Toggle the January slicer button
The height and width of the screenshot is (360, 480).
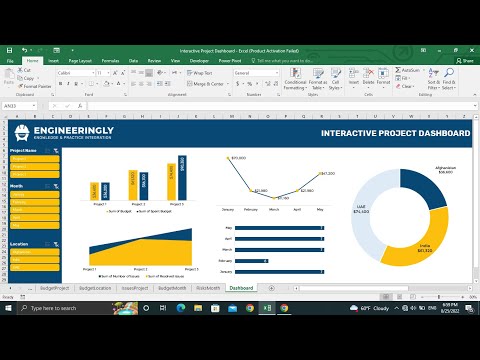tap(35, 194)
